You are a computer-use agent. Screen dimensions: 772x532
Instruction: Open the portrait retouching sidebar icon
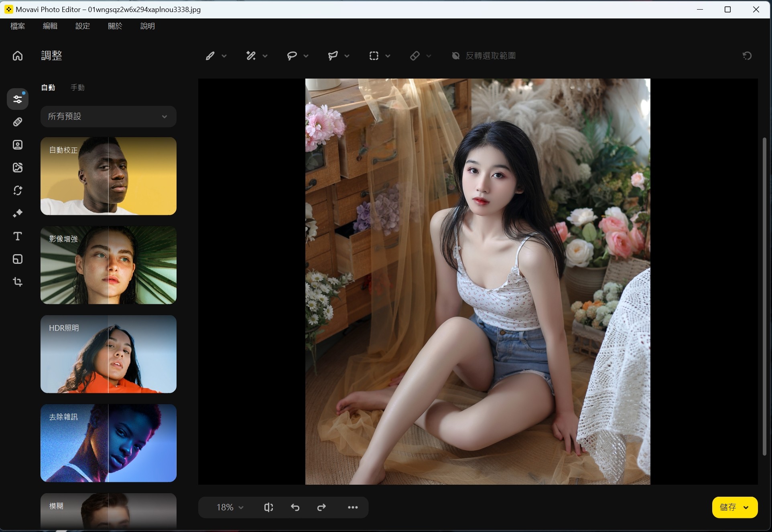point(18,145)
